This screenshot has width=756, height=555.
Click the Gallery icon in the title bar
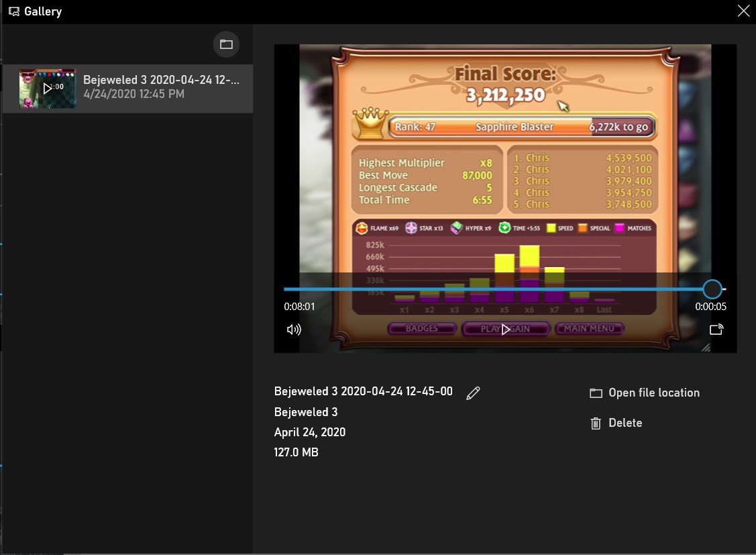click(13, 11)
